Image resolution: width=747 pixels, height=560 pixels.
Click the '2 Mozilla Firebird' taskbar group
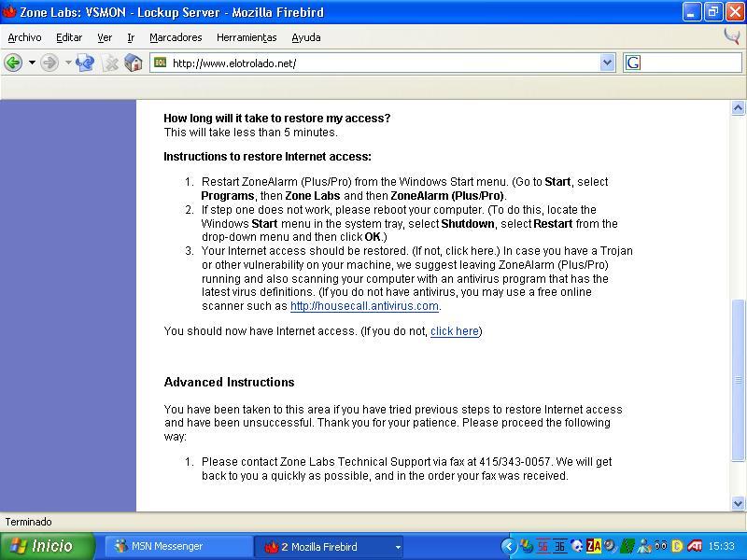click(329, 547)
